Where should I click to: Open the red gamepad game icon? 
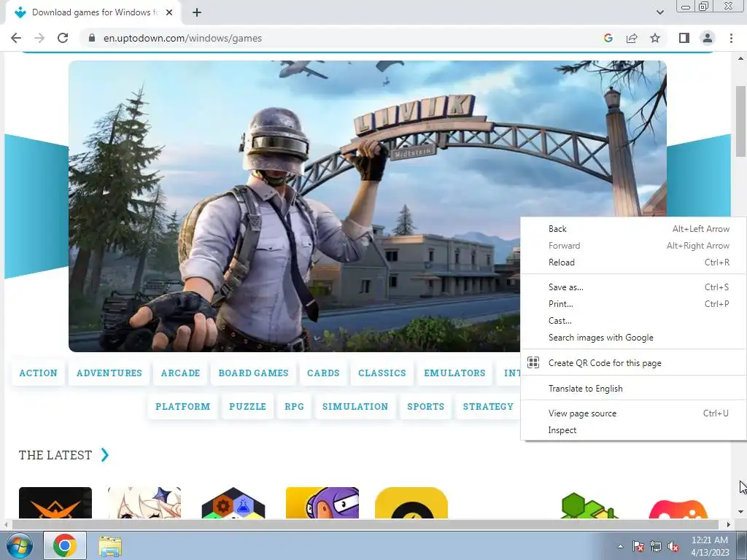click(678, 508)
